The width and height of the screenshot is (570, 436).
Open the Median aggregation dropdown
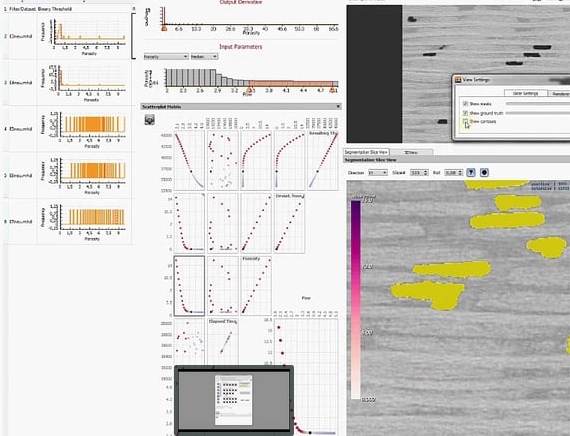[x=204, y=56]
